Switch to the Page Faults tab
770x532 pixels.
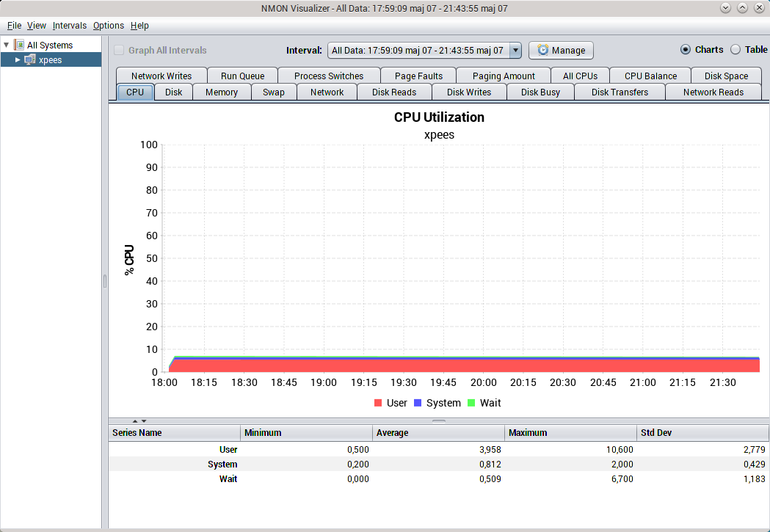pos(418,76)
